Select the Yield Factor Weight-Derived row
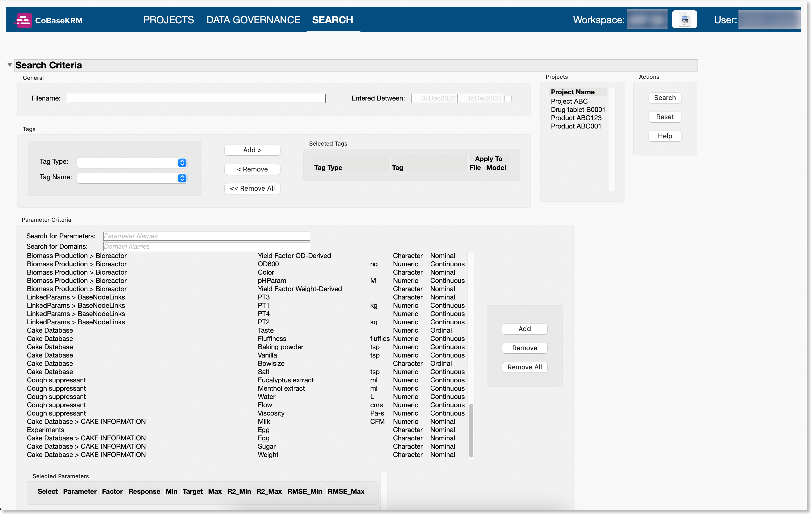 point(246,289)
